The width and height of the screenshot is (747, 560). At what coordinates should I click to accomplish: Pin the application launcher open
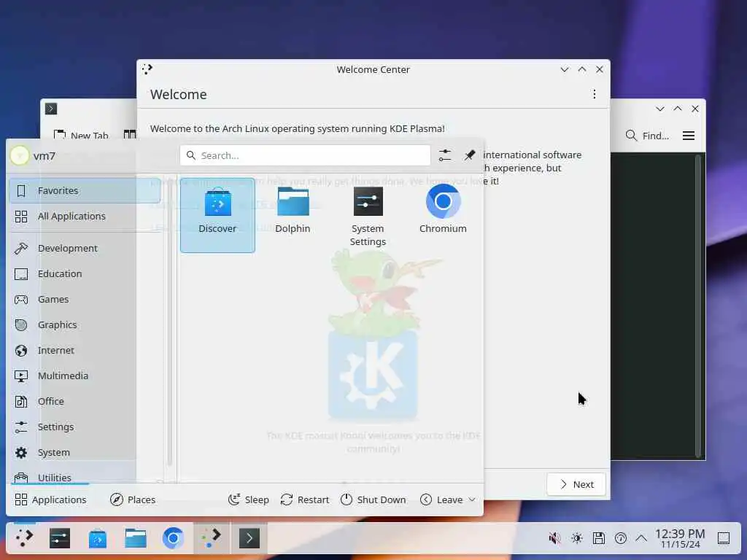(x=470, y=155)
